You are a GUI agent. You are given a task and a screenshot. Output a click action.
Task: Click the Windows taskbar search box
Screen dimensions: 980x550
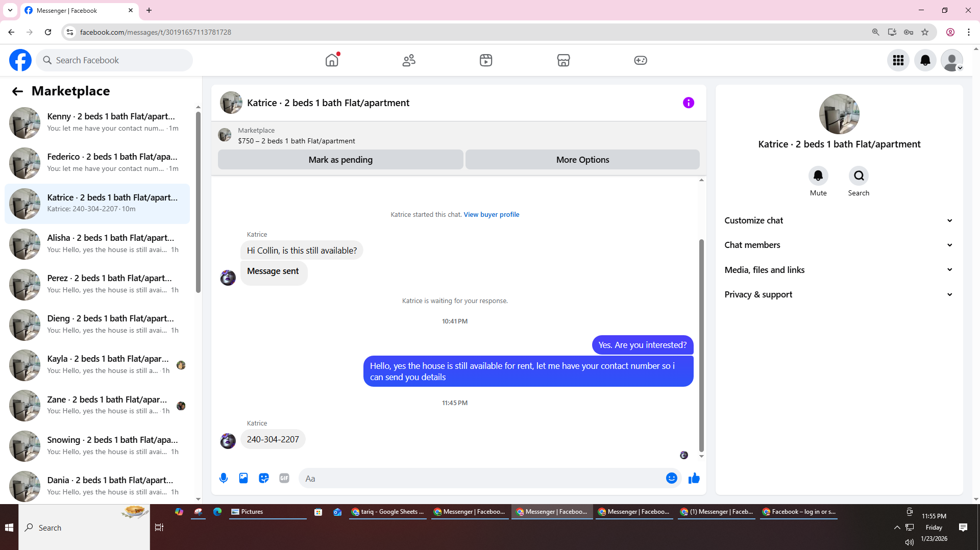tap(84, 528)
